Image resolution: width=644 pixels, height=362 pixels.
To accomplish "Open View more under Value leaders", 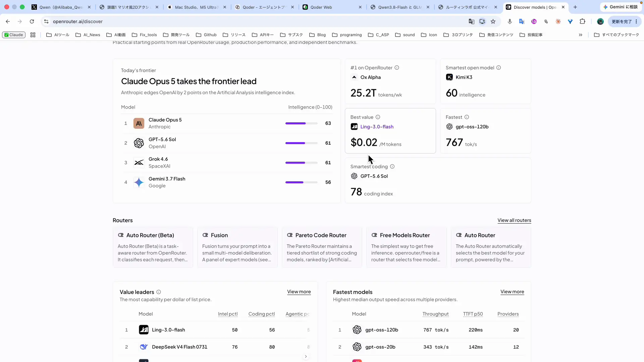I will [x=299, y=292].
